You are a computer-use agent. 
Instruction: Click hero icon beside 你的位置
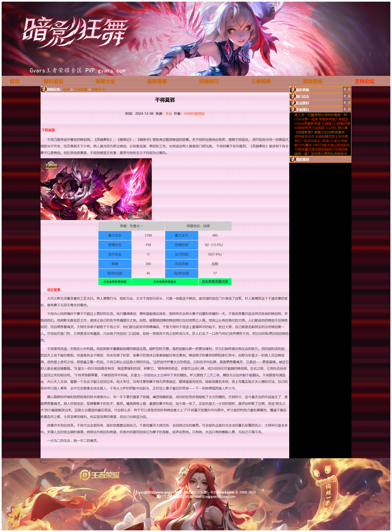point(43,89)
